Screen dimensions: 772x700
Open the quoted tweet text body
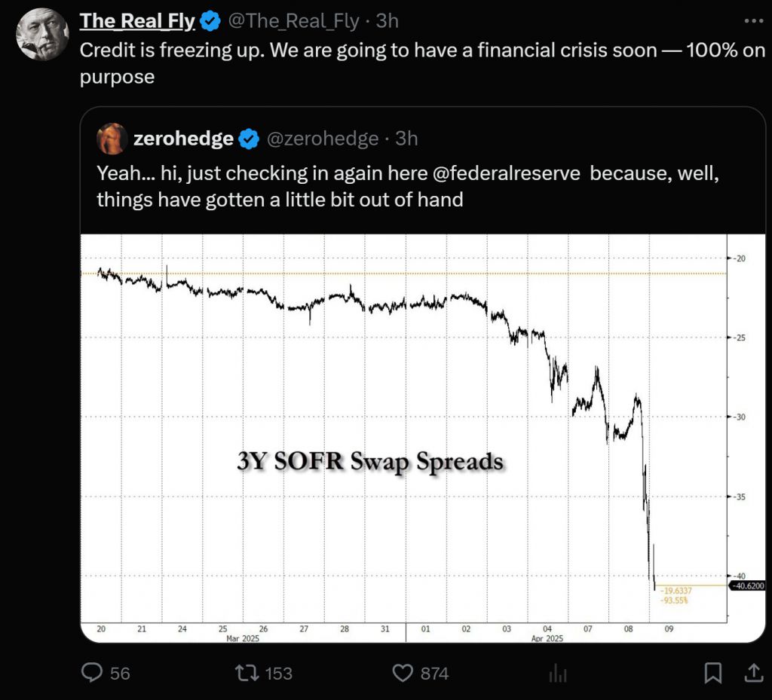302,200
